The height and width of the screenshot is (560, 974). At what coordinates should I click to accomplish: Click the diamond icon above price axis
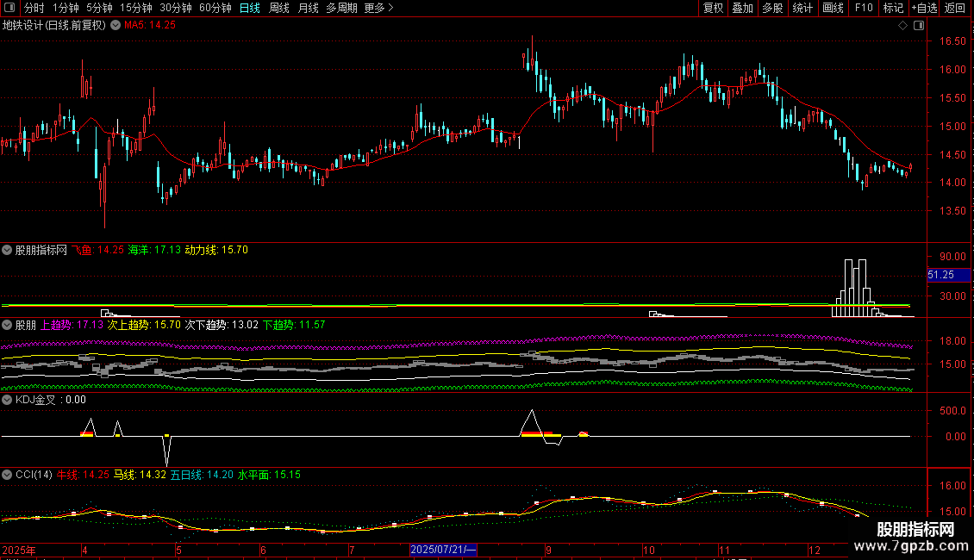tap(902, 26)
